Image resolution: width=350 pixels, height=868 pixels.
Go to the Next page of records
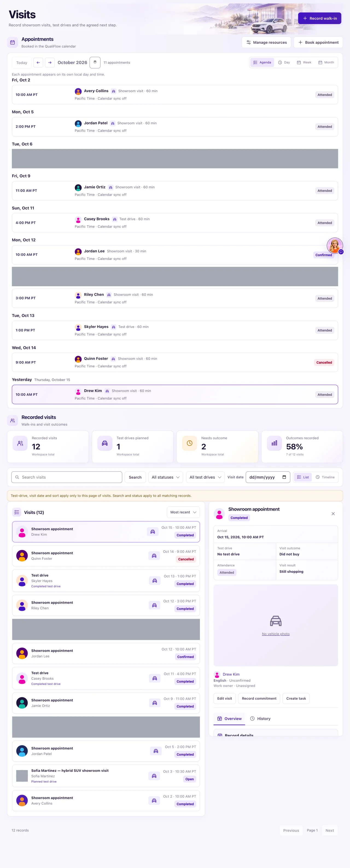[329, 830]
